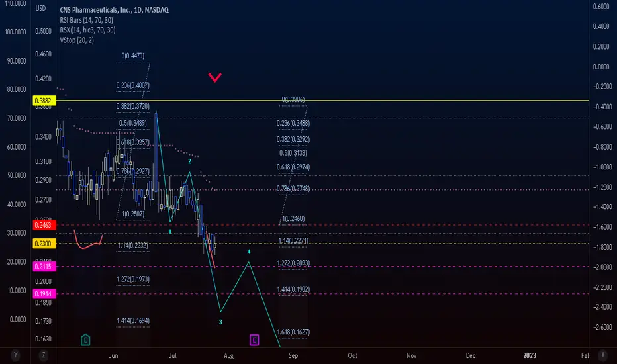
Task: Select Fibonacci level 1(0.2507) label
Action: [133, 214]
